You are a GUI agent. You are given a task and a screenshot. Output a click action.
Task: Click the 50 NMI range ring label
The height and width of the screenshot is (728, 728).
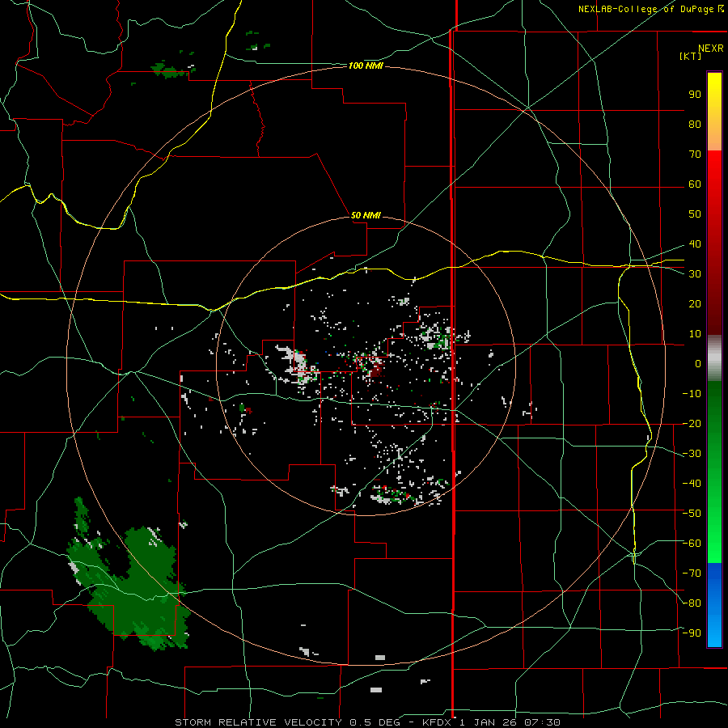pos(366,215)
